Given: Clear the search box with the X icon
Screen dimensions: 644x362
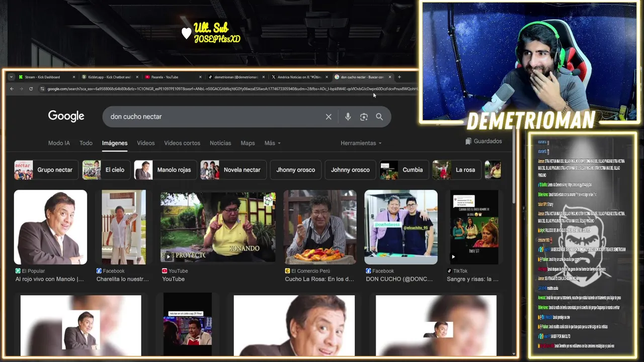Looking at the screenshot, I should pos(329,117).
